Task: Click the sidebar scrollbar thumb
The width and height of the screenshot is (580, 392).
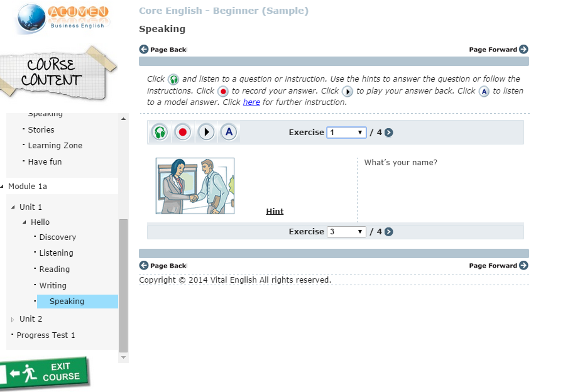Action: click(124, 285)
